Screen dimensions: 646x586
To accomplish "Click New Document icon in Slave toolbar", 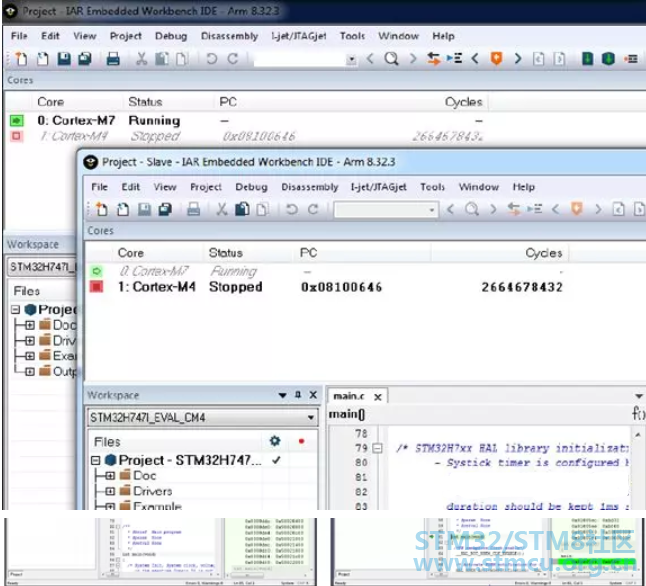I will tap(102, 209).
